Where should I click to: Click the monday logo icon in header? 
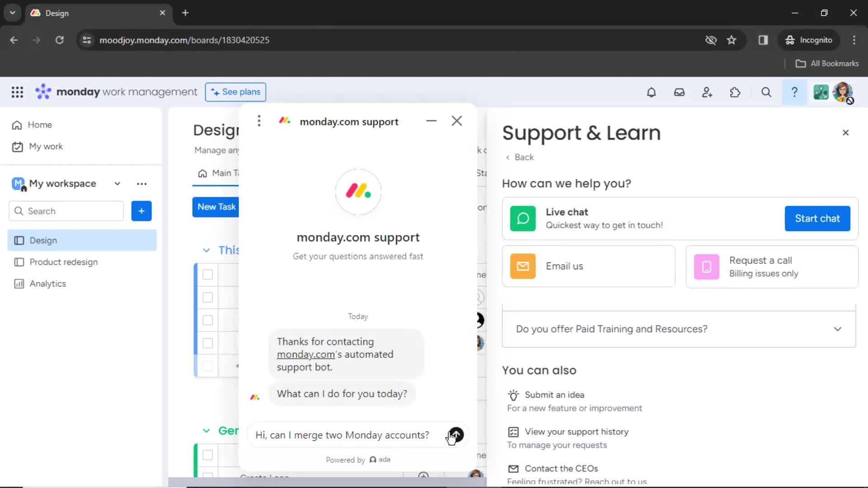coord(43,92)
